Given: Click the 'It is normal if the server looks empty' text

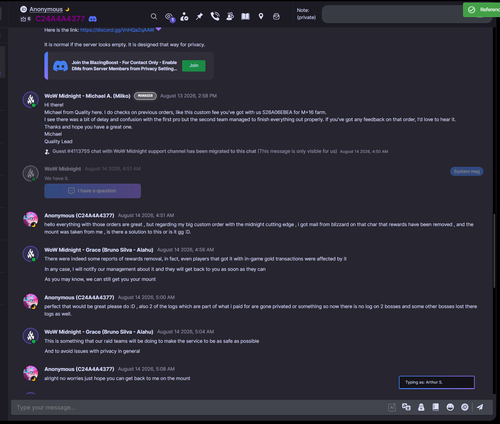Looking at the screenshot, I should point(125,45).
